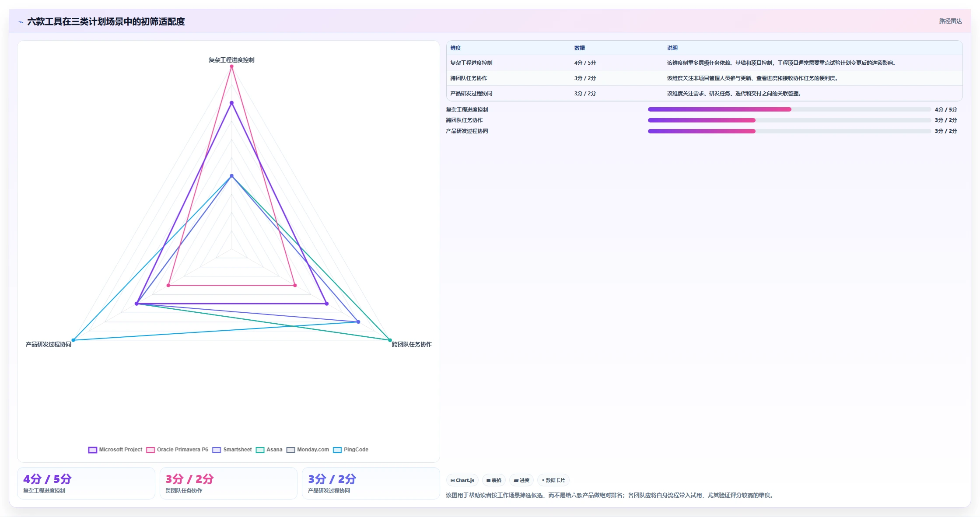Click the 路径雷达 label in header

pyautogui.click(x=950, y=21)
